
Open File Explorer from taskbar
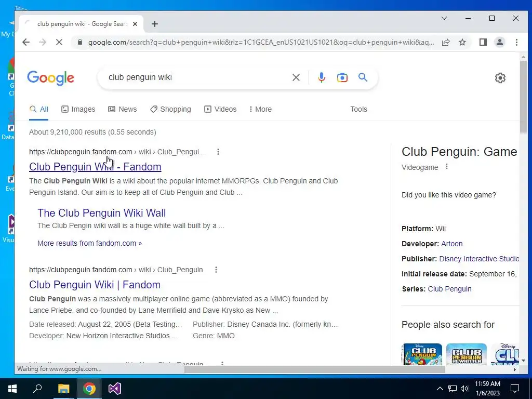coord(63,389)
